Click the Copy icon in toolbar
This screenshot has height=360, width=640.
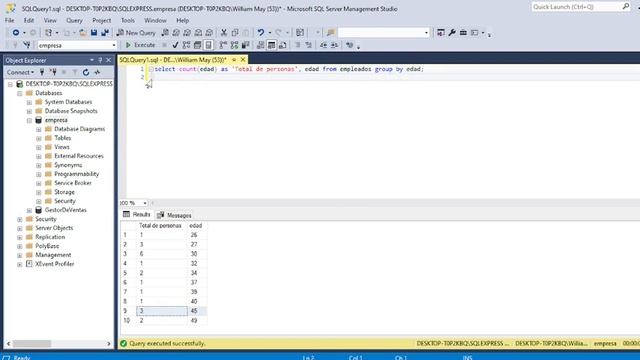(x=235, y=33)
